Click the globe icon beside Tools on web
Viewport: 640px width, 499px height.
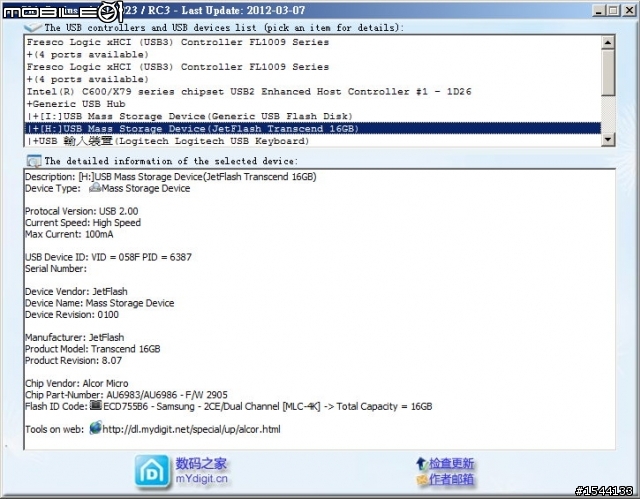95,428
